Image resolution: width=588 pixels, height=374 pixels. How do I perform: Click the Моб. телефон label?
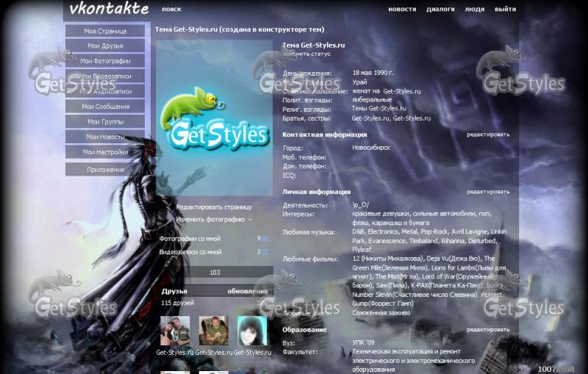(304, 157)
